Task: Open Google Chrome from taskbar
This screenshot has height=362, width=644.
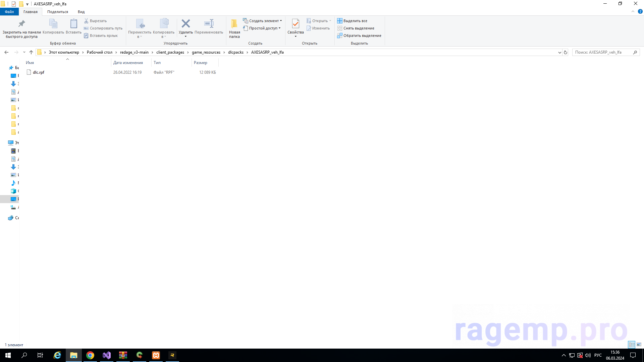Action: [x=90, y=355]
